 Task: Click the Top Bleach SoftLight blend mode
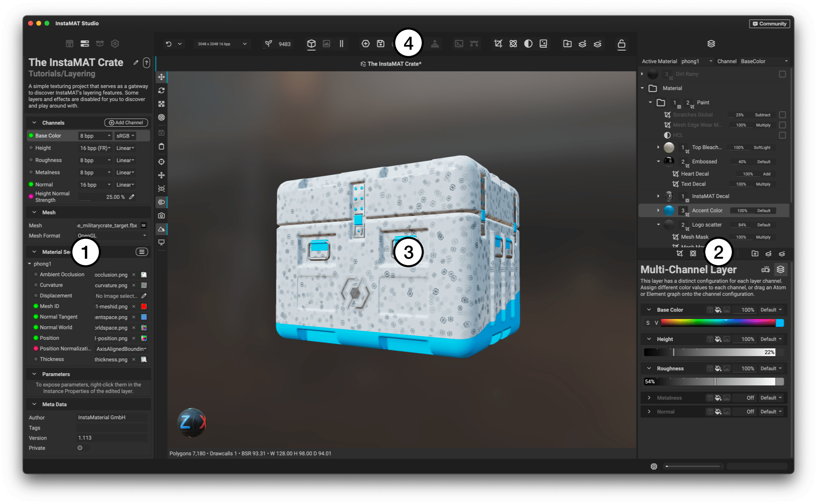click(762, 147)
